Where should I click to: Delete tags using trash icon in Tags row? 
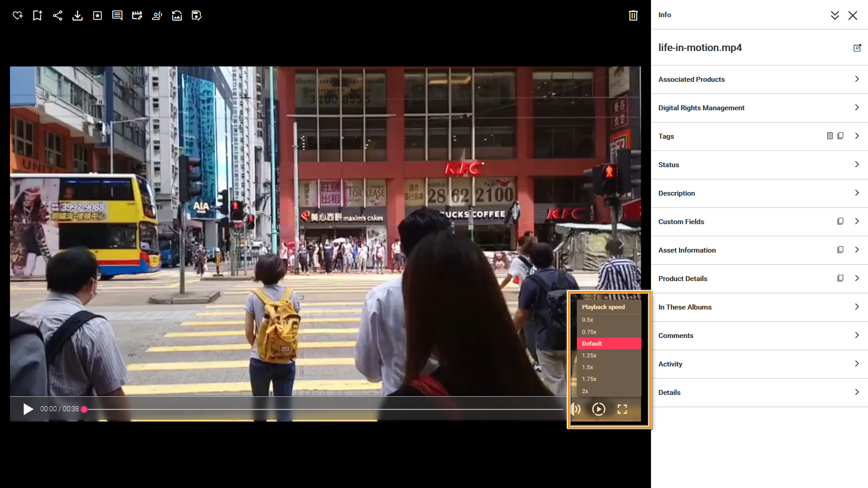point(830,136)
